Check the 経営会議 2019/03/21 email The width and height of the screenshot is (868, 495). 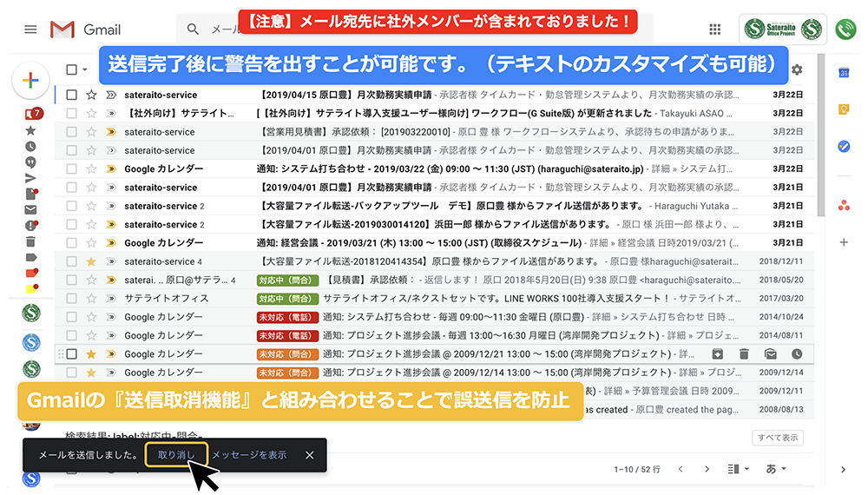pyautogui.click(x=71, y=242)
